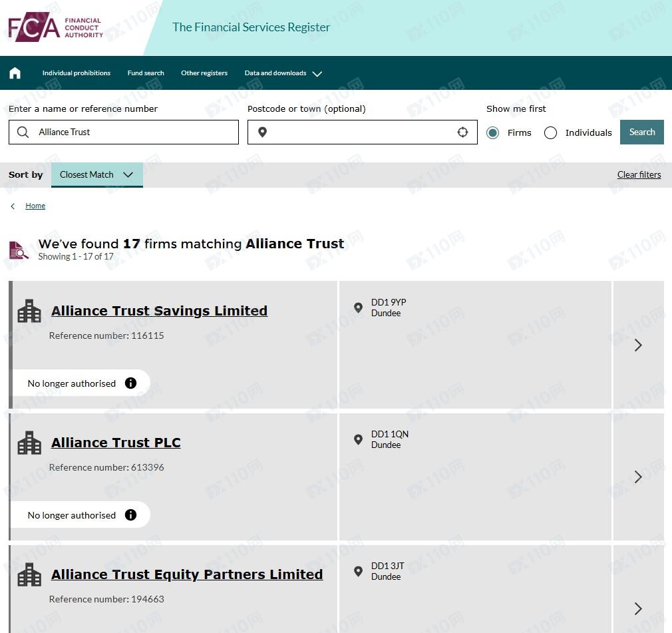672x633 pixels.
Task: Click Reference number: 116115 text
Action: pos(106,335)
